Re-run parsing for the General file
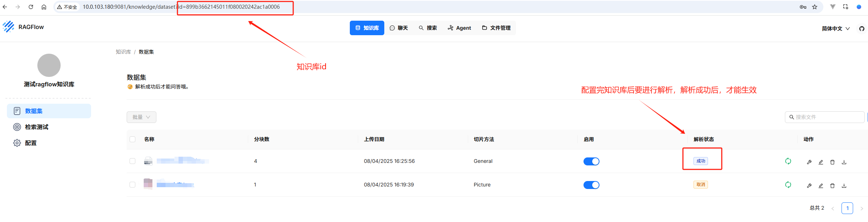 (788, 161)
